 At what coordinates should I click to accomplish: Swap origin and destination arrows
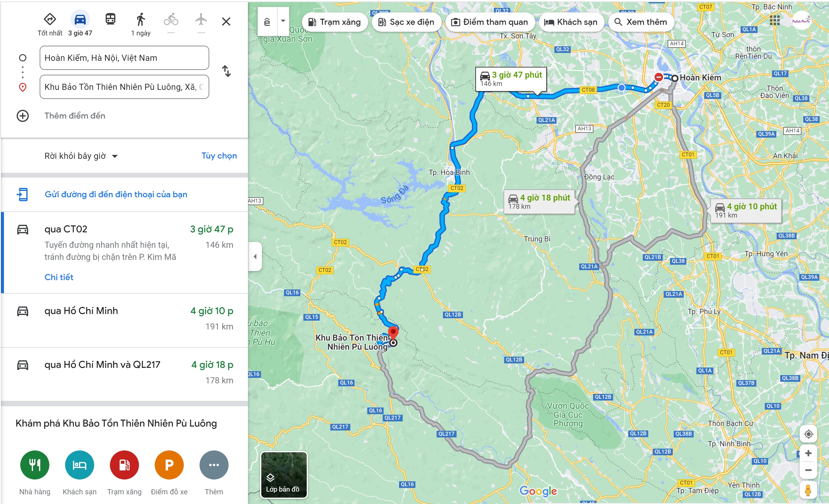(226, 71)
